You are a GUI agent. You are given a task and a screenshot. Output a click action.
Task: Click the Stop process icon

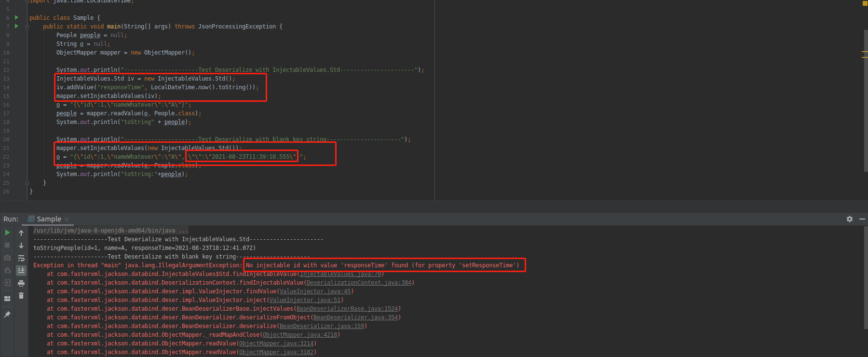7,245
